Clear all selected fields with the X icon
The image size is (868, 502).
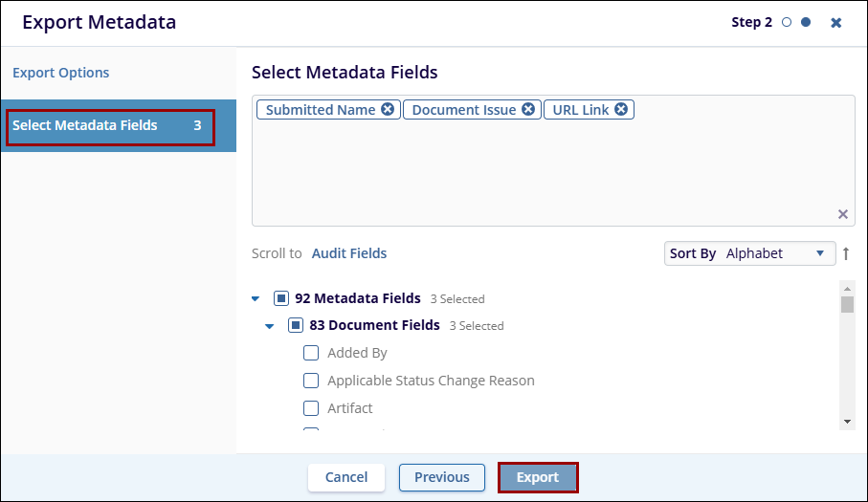pyautogui.click(x=843, y=214)
